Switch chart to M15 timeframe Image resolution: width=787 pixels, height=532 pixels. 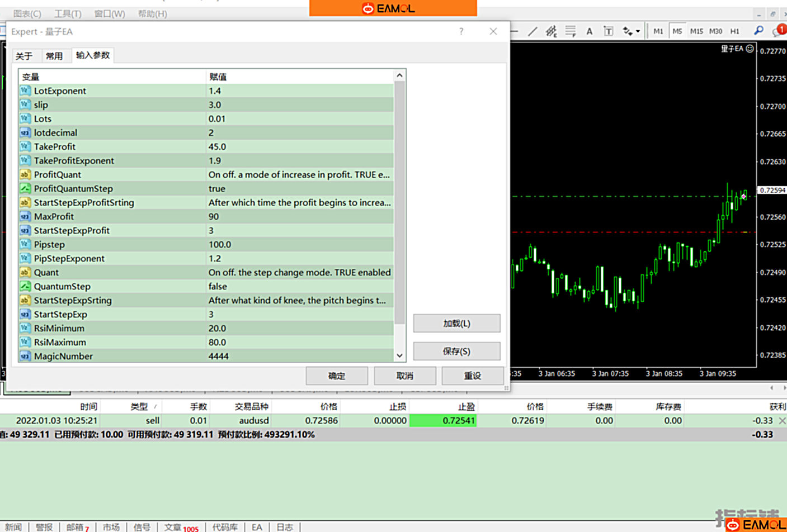696,31
